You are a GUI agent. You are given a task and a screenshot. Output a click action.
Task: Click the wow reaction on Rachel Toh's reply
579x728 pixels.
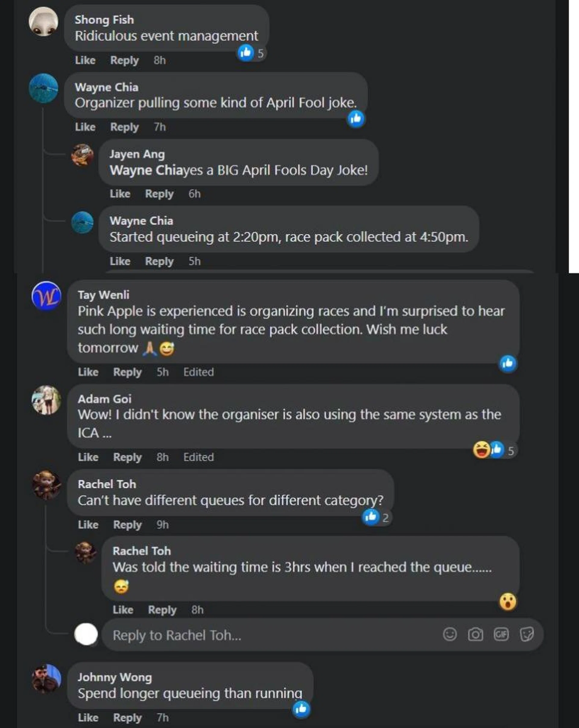(508, 601)
